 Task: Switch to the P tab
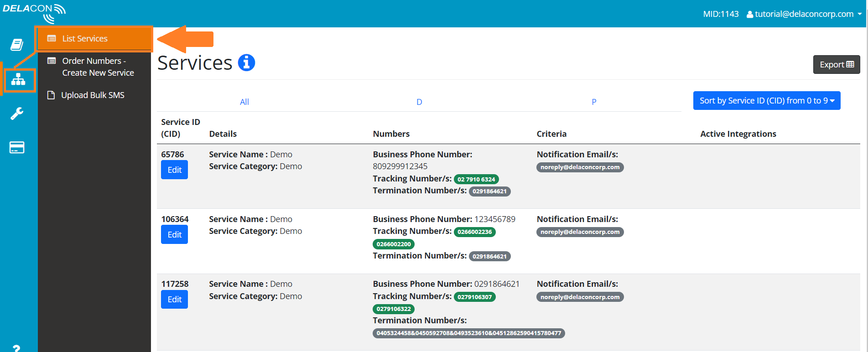pyautogui.click(x=594, y=102)
